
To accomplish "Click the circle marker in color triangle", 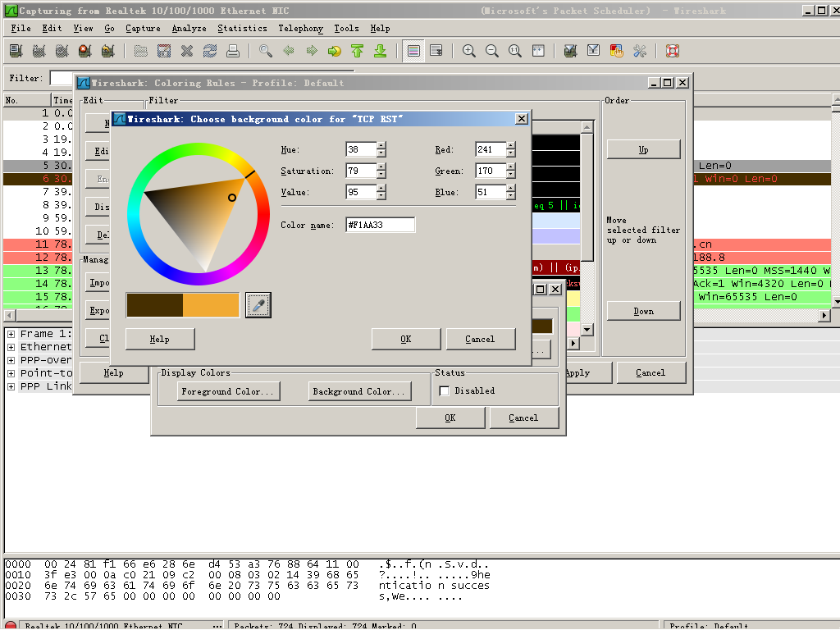I will 232,198.
